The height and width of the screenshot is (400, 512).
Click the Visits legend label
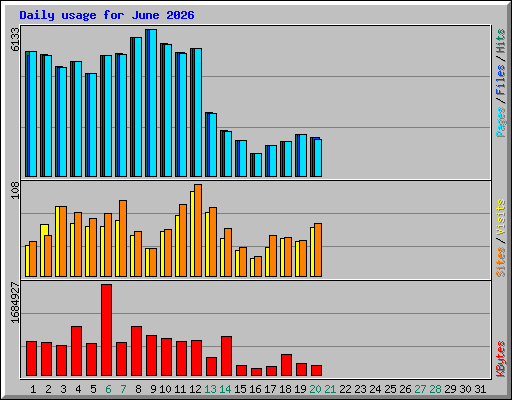[x=500, y=217]
